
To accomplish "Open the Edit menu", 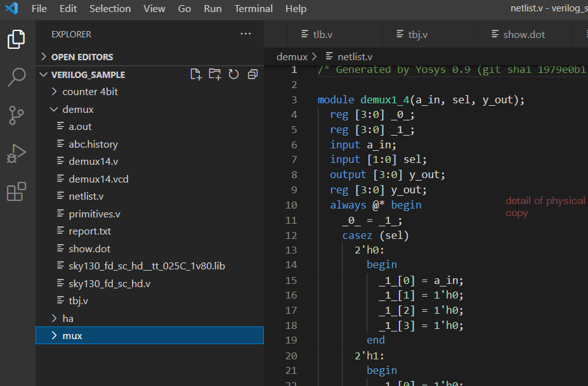I will (69, 9).
